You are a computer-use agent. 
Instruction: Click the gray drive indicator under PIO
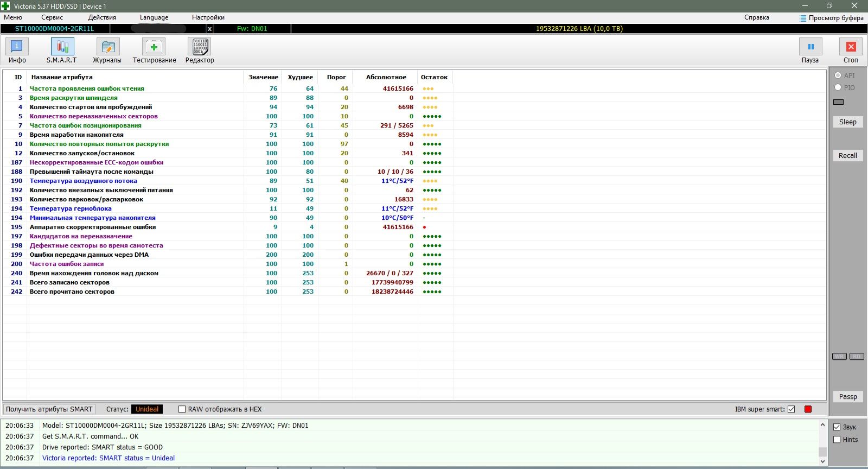pos(839,102)
